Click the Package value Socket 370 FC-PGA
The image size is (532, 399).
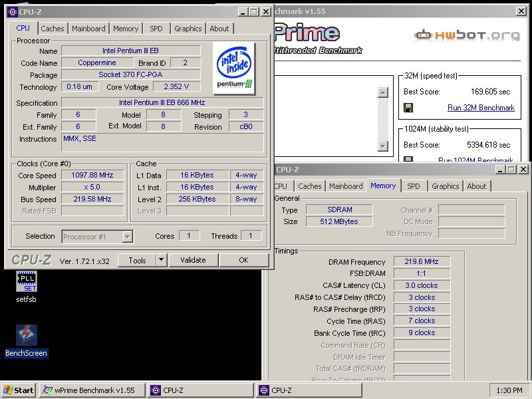pos(130,74)
